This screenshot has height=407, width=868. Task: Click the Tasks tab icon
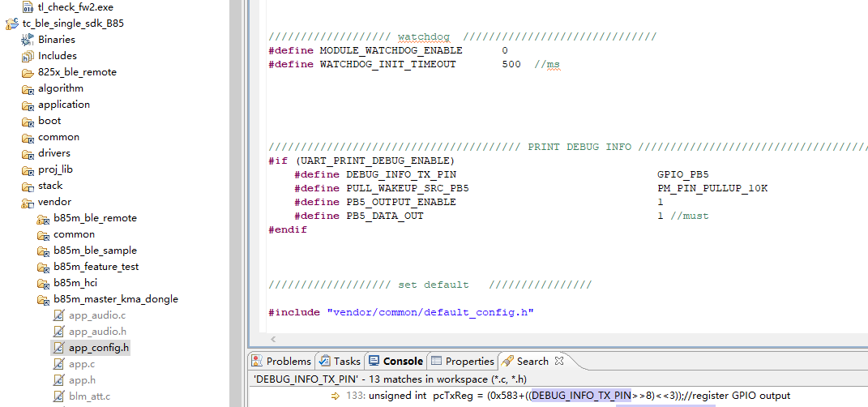coord(325,361)
